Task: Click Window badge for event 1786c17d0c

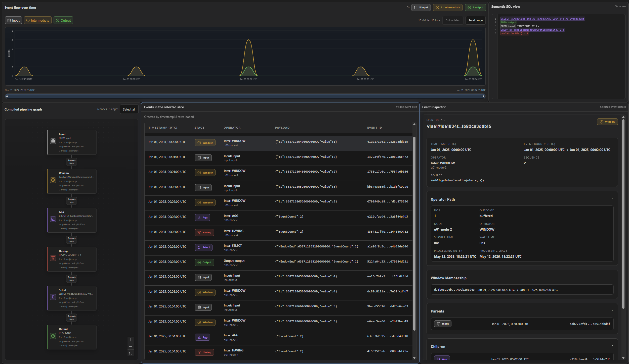Action: [205, 173]
